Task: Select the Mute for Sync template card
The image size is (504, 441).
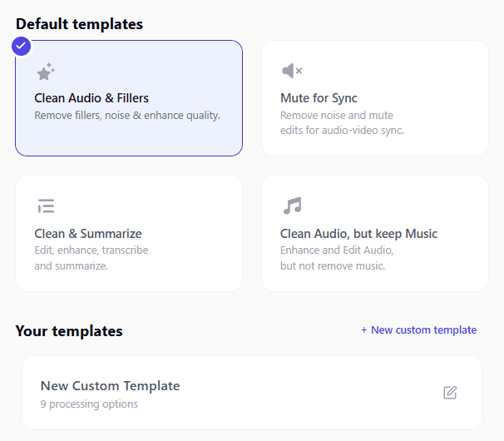Action: [375, 98]
